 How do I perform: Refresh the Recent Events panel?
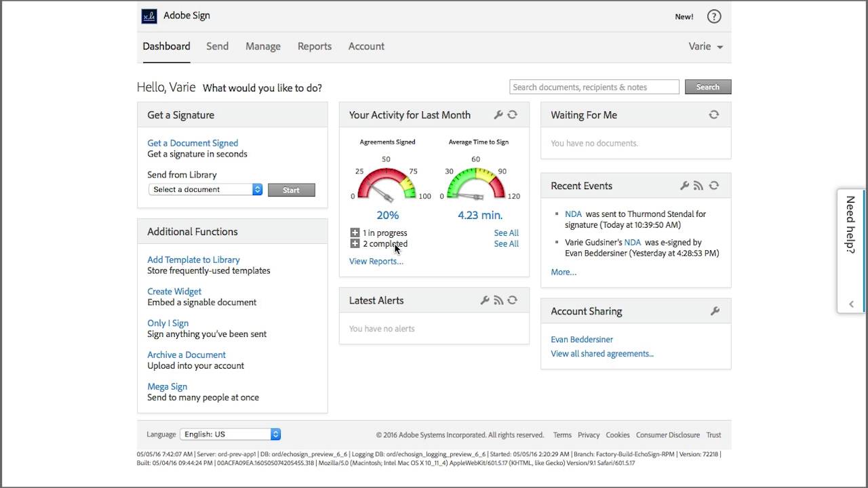(714, 185)
